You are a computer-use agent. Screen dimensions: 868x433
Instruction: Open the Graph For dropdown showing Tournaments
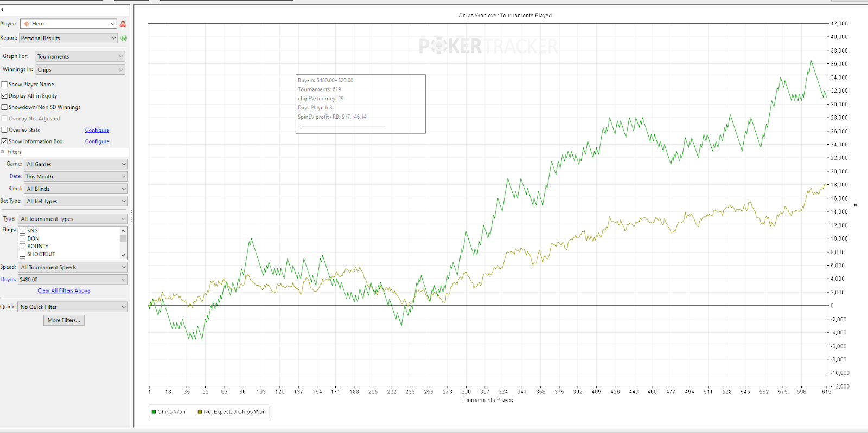(80, 56)
